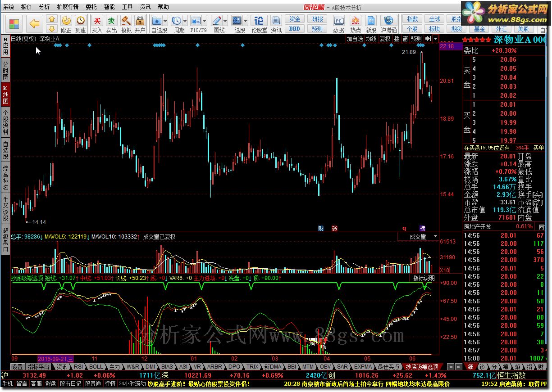
Task: Expand 选股 dropdown arrow
Action: [246, 21]
